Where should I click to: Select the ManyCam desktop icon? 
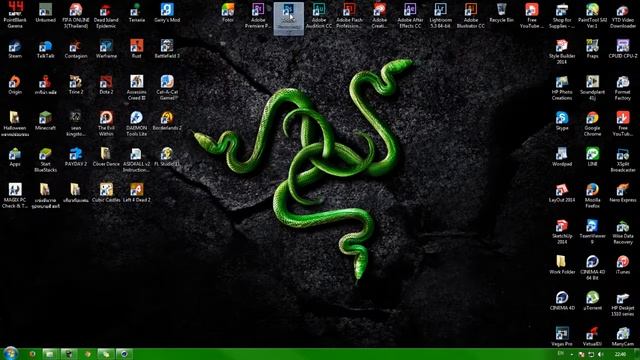pyautogui.click(x=623, y=336)
